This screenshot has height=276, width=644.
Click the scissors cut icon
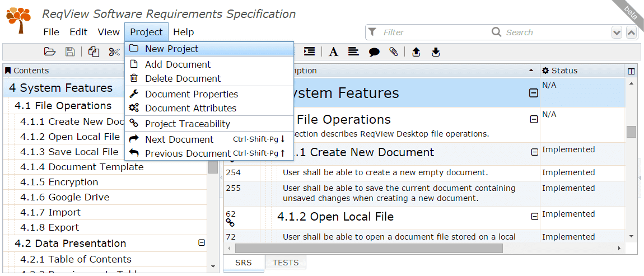click(x=114, y=52)
